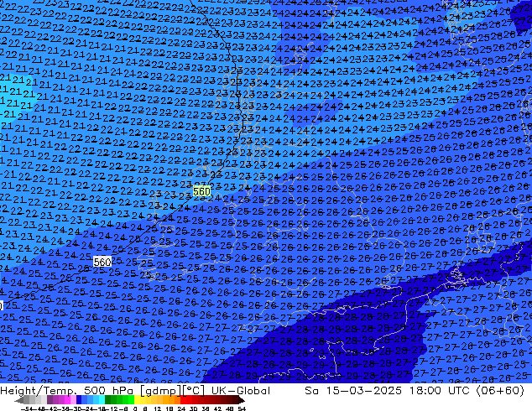Click the magenta swatch in the legend
Viewport: 532px width, 411px height.
click(67, 400)
